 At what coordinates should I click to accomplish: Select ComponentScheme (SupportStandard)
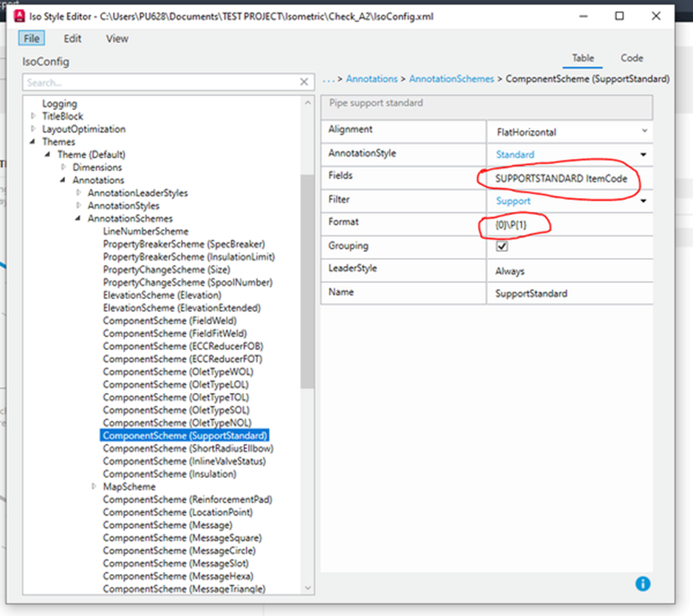pyautogui.click(x=185, y=436)
